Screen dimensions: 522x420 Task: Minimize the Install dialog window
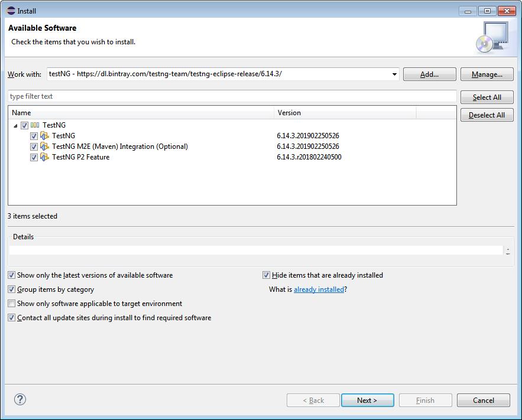(x=468, y=11)
